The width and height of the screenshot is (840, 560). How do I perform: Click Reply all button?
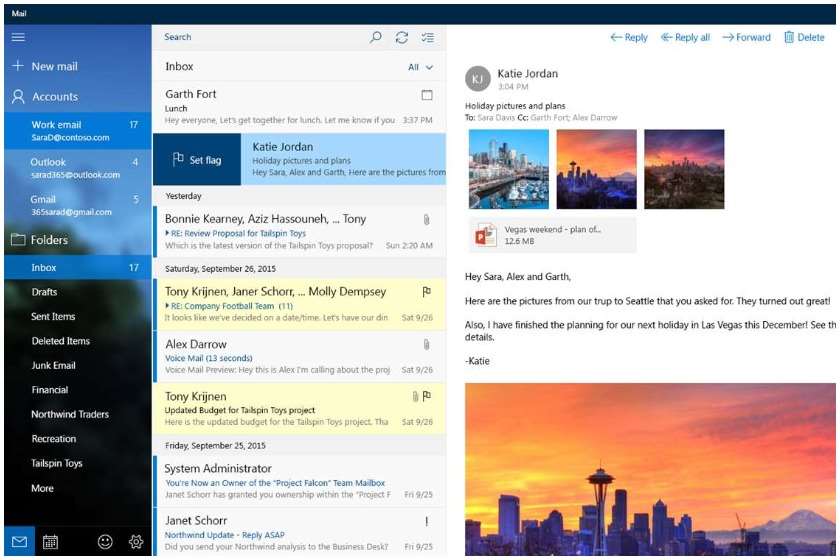click(685, 37)
